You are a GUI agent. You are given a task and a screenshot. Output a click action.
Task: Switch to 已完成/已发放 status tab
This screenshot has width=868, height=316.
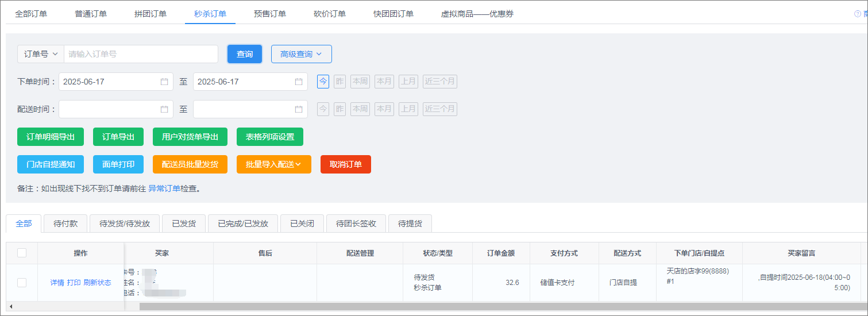tap(243, 223)
